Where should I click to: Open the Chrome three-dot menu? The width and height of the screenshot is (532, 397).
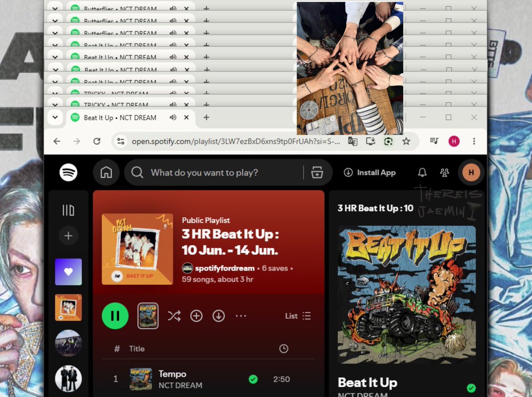(x=474, y=141)
